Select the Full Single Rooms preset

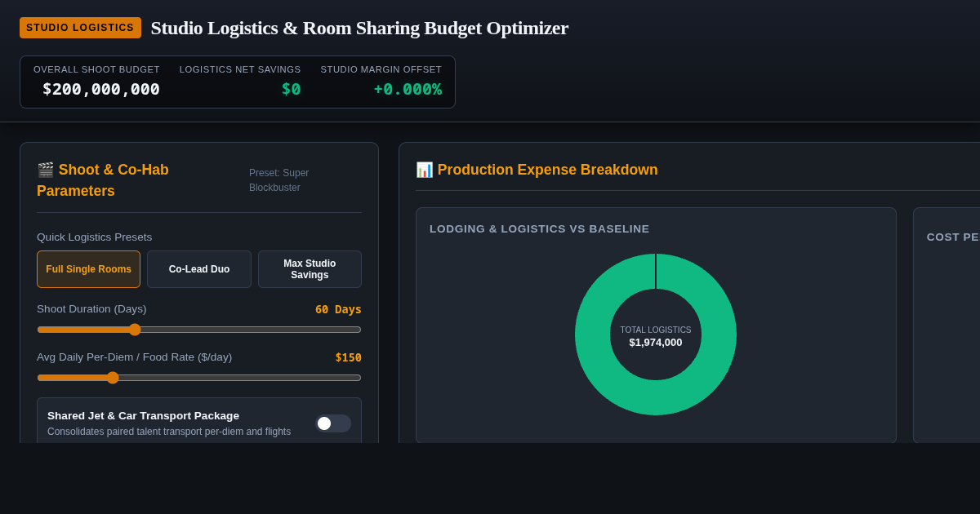pos(88,269)
